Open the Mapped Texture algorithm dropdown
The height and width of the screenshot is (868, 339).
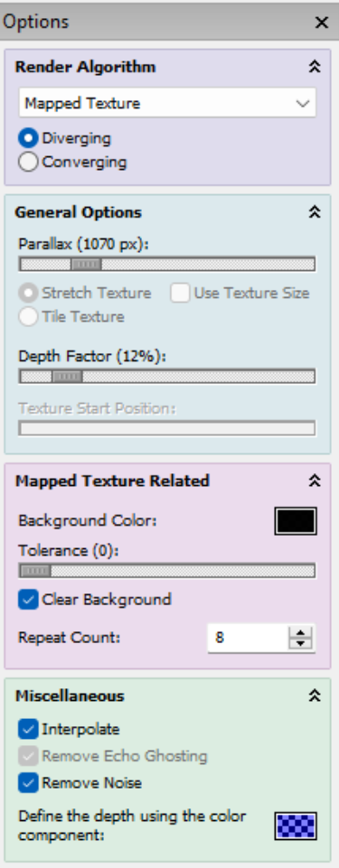click(167, 103)
